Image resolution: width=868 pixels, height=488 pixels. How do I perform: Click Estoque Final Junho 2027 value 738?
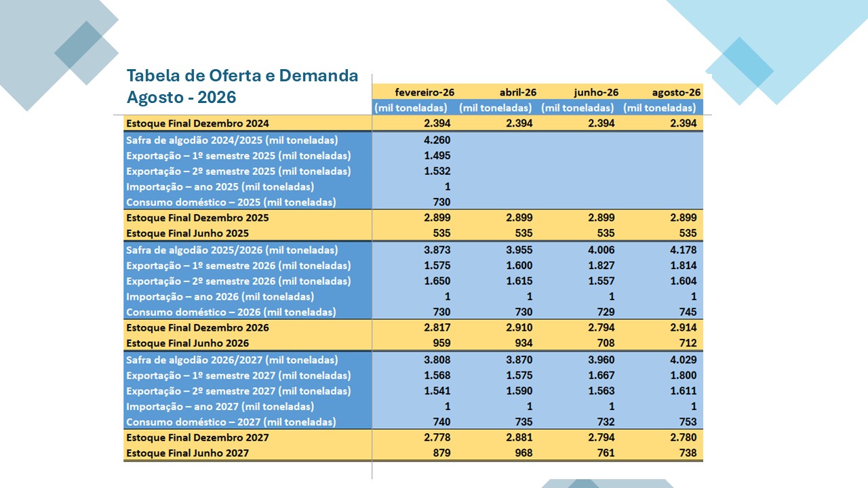[688, 453]
